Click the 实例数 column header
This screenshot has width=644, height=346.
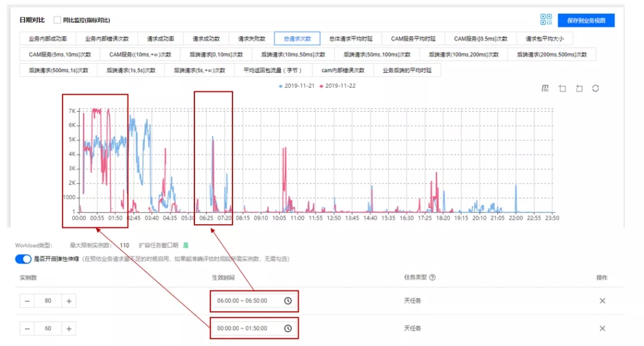[28, 278]
